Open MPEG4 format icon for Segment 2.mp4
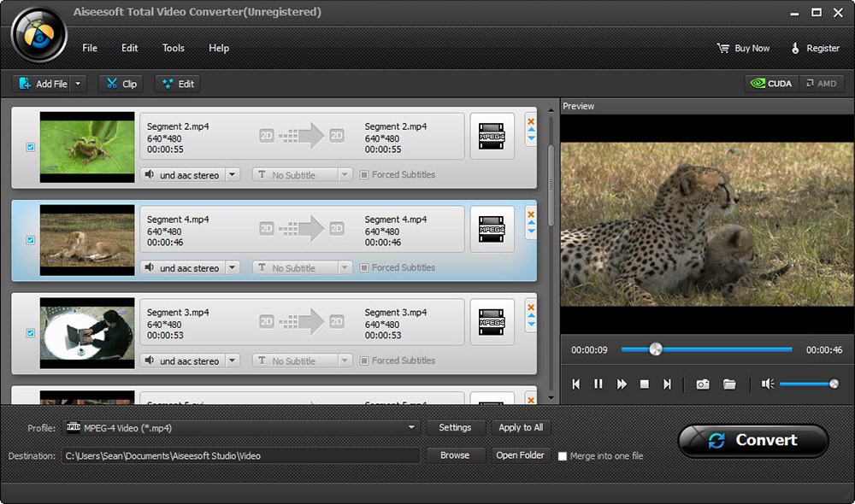The image size is (855, 504). pyautogui.click(x=492, y=136)
